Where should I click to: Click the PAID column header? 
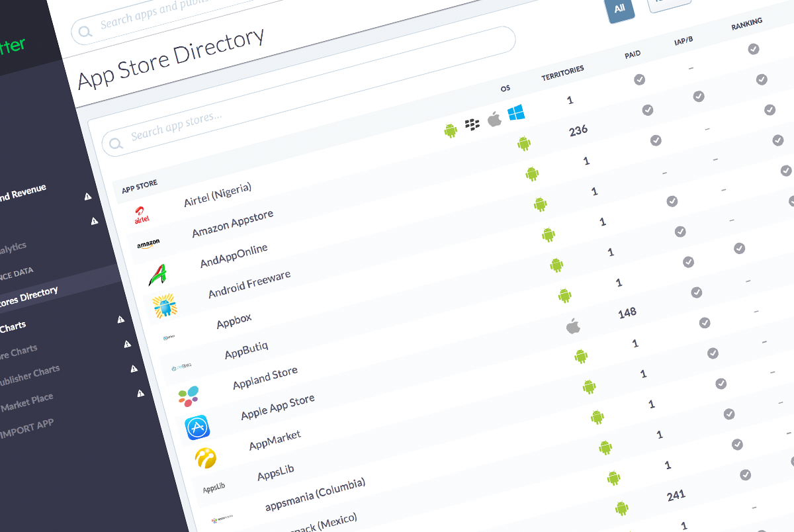pos(633,54)
